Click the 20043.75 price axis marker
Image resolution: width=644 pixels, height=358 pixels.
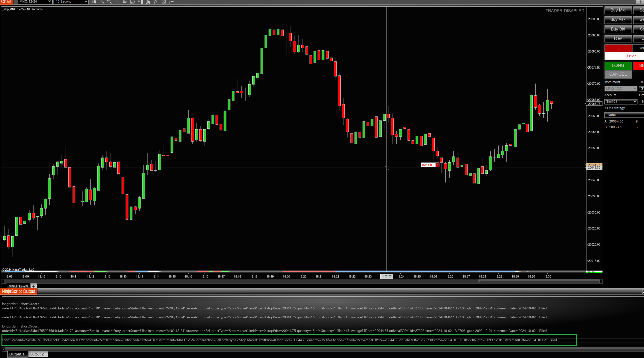594,168
